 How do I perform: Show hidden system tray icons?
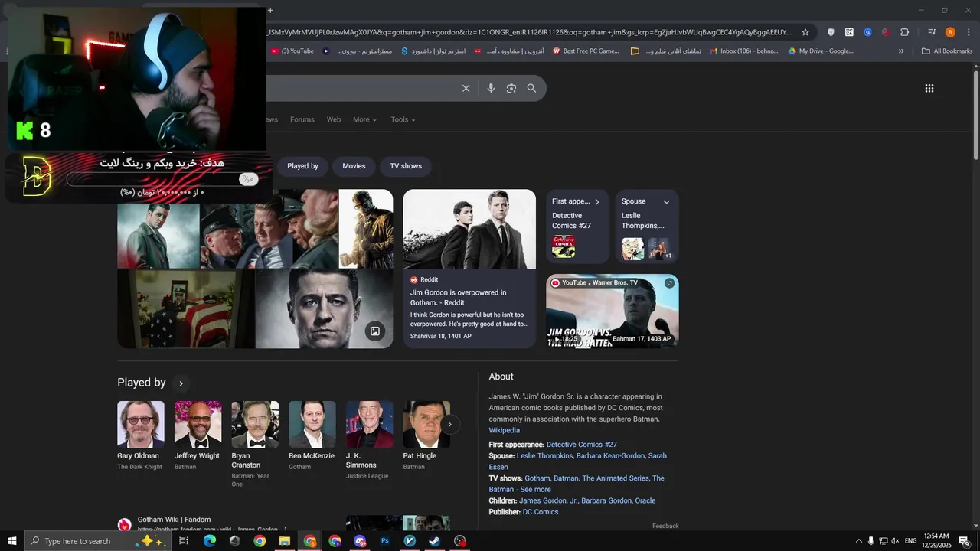858,541
